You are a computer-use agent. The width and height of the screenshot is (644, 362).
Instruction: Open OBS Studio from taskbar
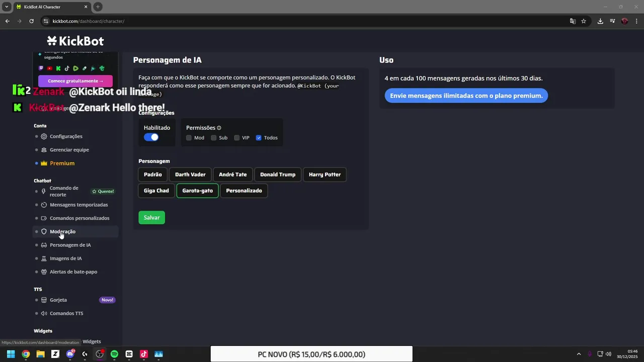pos(100,354)
